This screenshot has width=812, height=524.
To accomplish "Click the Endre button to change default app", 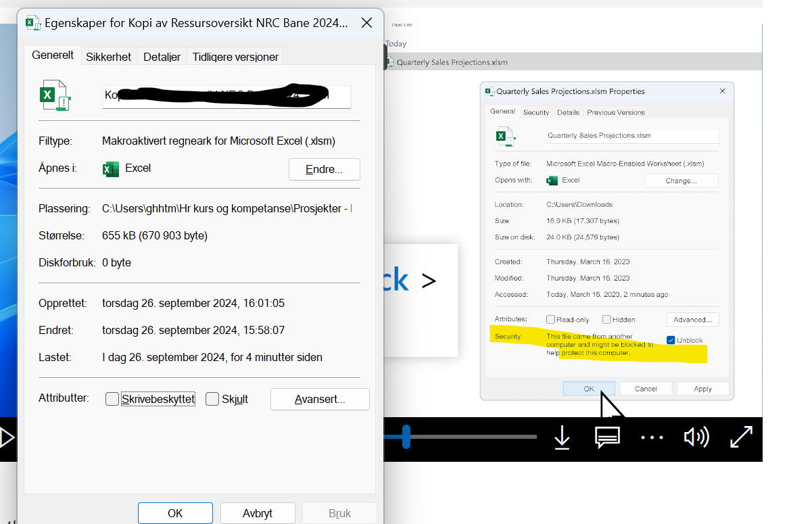I will point(324,168).
